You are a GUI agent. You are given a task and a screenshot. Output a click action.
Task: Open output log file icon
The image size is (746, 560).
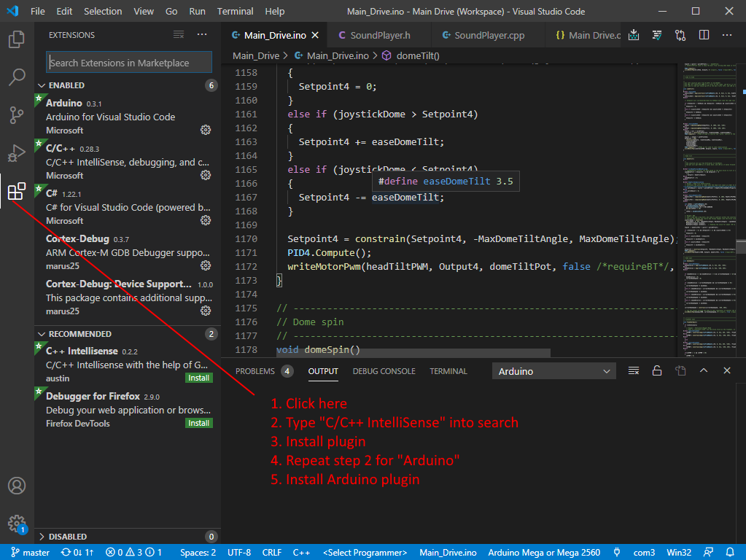click(680, 370)
